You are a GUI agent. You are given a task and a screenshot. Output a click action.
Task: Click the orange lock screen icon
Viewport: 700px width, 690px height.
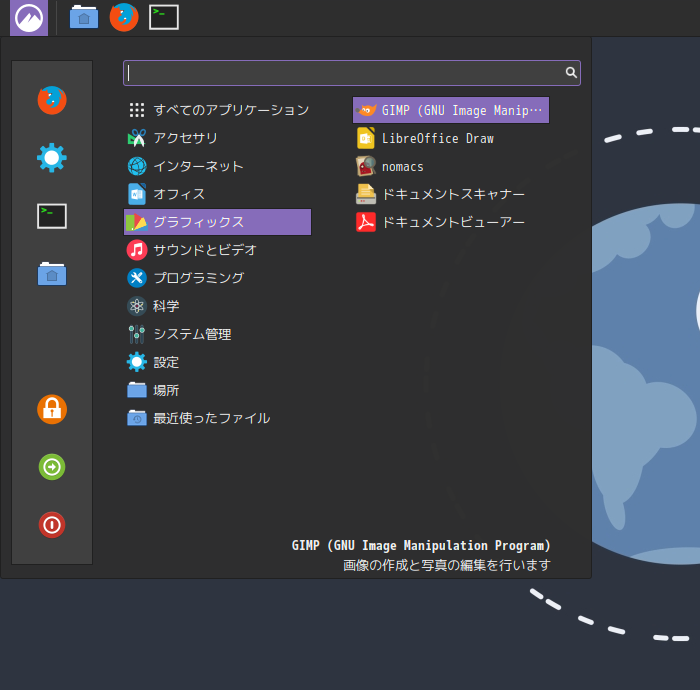tap(52, 409)
